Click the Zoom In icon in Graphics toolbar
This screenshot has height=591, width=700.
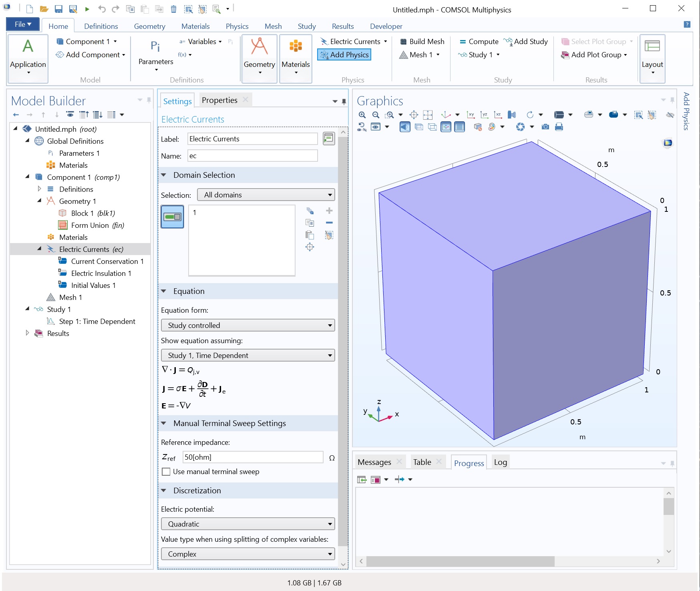362,115
